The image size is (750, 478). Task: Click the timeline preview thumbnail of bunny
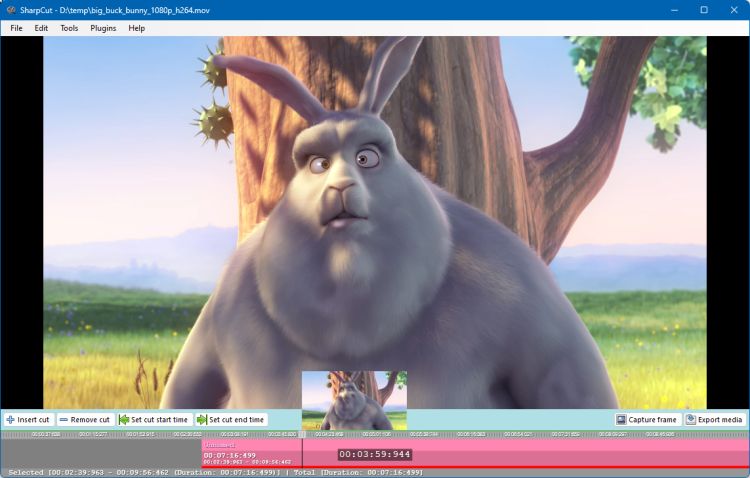coord(354,400)
